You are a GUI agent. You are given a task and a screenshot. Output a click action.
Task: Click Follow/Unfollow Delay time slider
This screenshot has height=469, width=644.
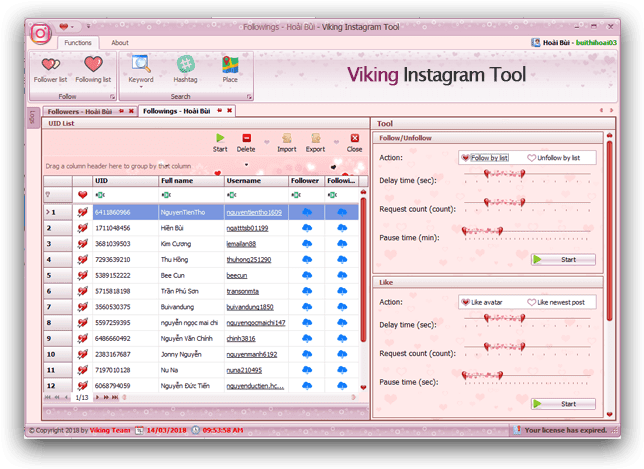point(527,174)
